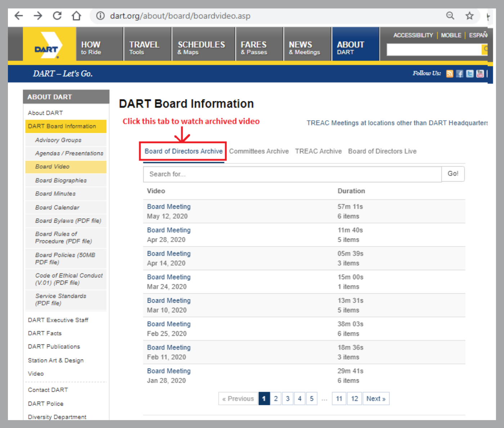Open the Fares & Passes menu
This screenshot has height=428, width=504.
click(260, 44)
